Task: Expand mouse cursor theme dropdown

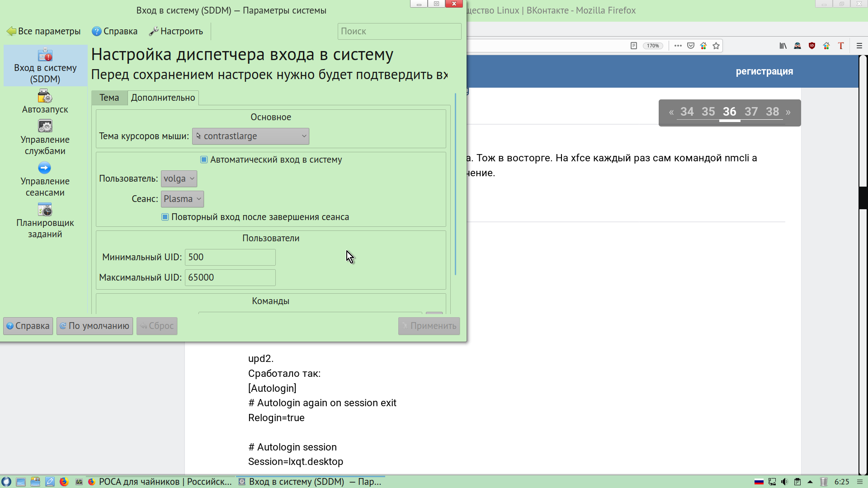Action: point(250,136)
